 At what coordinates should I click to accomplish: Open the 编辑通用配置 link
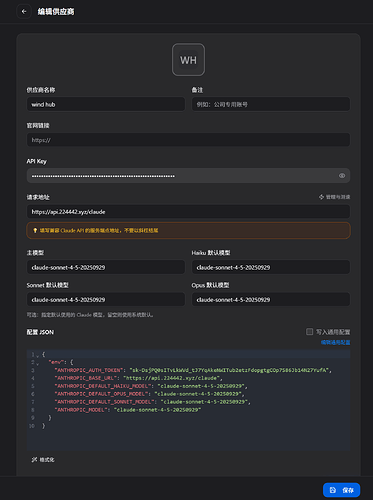point(335,342)
